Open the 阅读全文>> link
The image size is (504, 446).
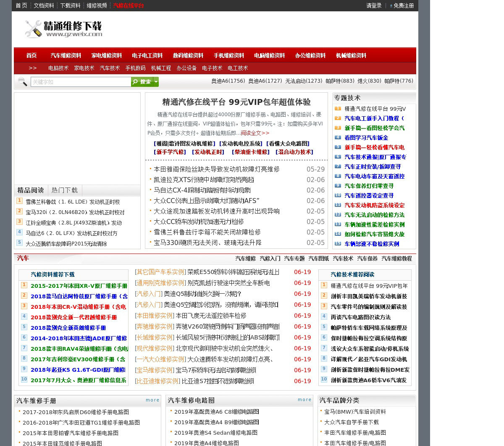click(x=255, y=133)
